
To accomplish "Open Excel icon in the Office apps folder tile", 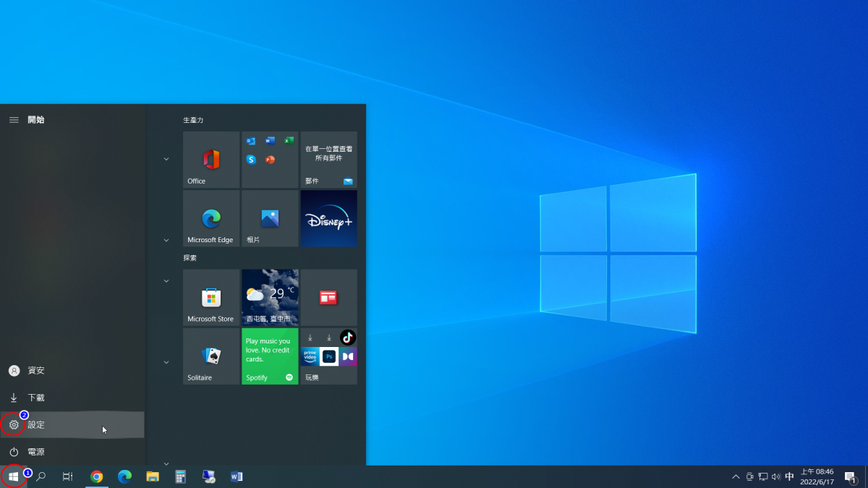I will 289,141.
